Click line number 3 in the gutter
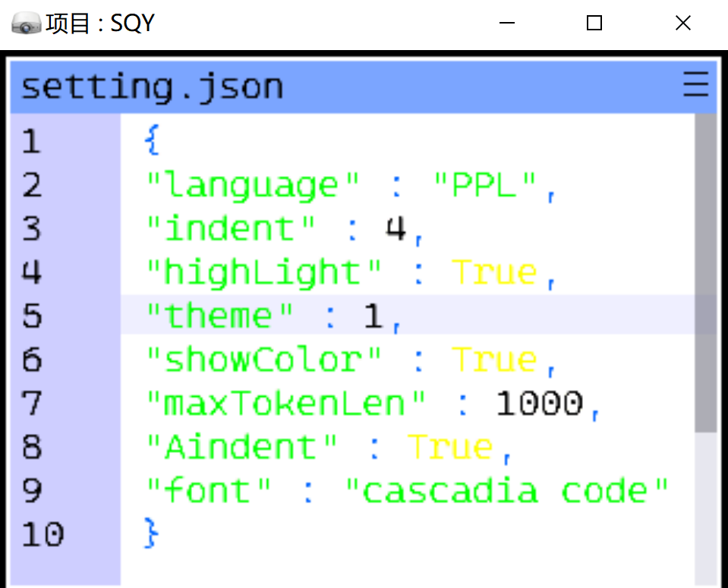Image resolution: width=728 pixels, height=588 pixels. [31, 229]
